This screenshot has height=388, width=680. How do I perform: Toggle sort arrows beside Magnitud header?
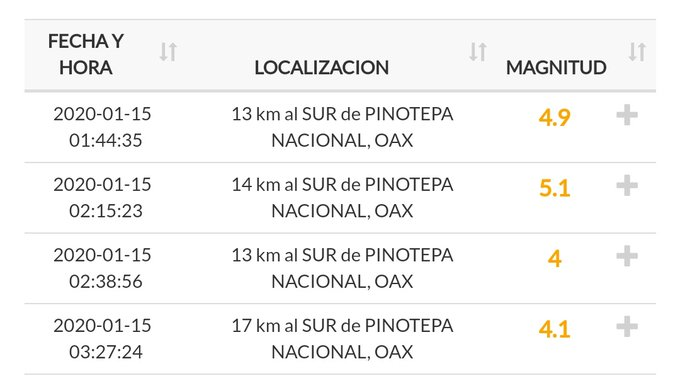[x=637, y=52]
